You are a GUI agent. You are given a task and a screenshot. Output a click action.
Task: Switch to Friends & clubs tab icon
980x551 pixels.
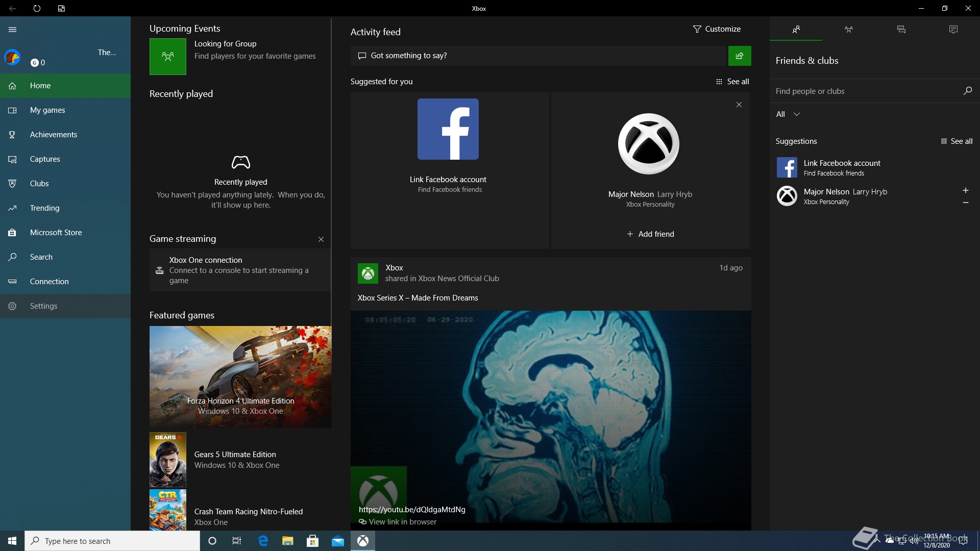pyautogui.click(x=796, y=30)
